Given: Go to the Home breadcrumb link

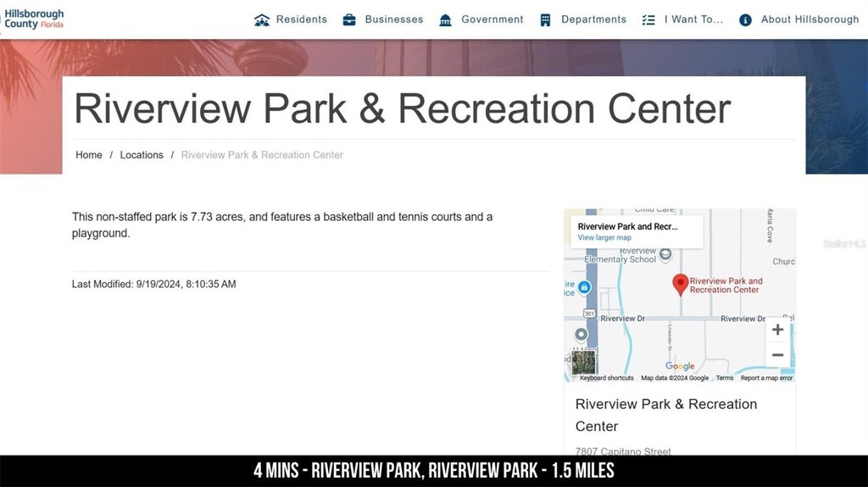Looking at the screenshot, I should click(89, 155).
